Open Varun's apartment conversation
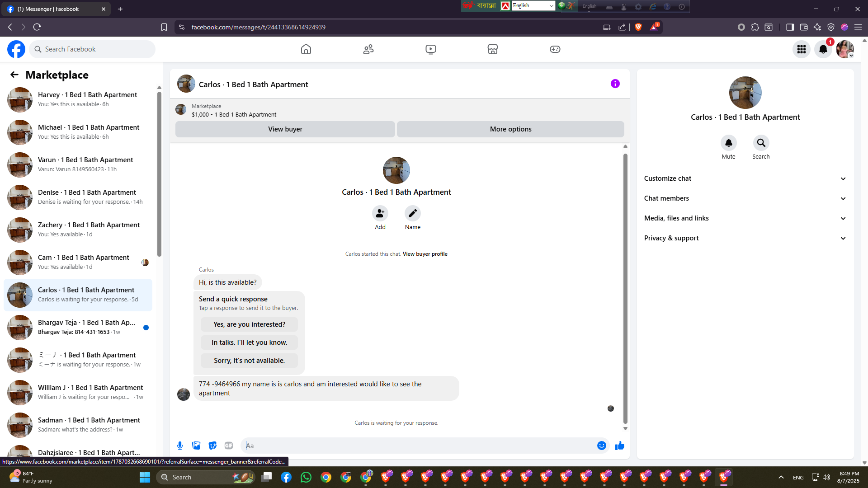The width and height of the screenshot is (868, 488). (x=78, y=165)
